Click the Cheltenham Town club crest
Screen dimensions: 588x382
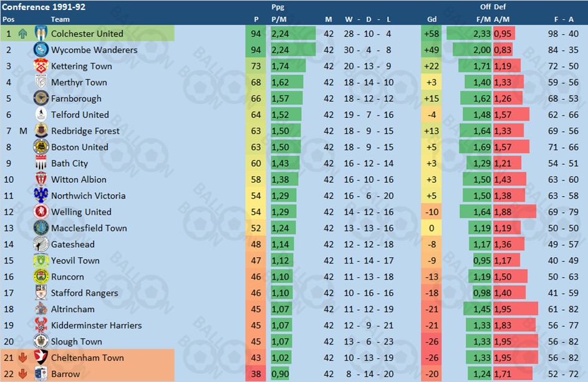(x=41, y=357)
